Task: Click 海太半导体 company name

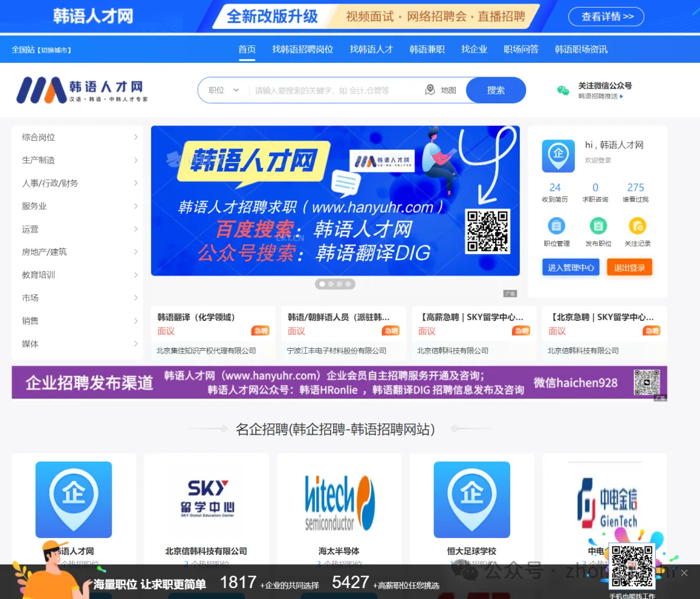Action: 339,551
